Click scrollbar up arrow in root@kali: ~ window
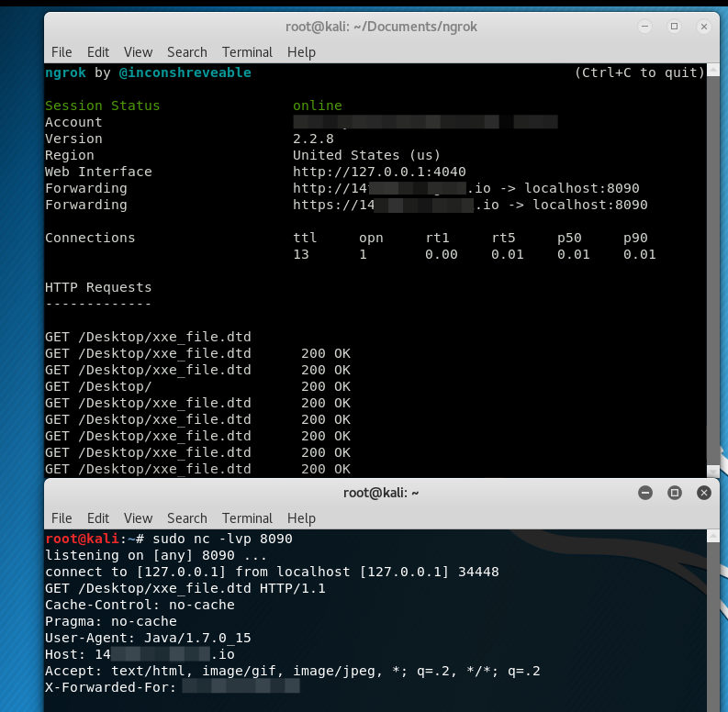Screen dimensions: 728x712 [712, 536]
